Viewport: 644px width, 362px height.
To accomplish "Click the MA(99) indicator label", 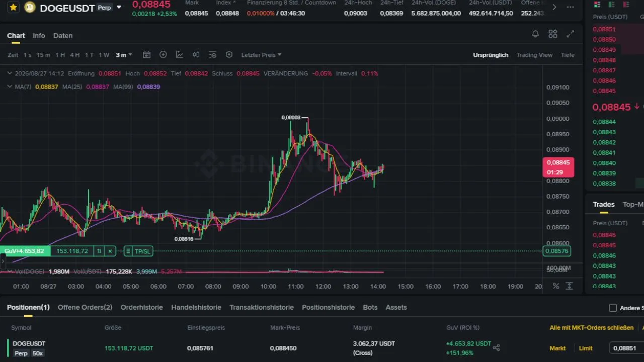I will pos(123,86).
